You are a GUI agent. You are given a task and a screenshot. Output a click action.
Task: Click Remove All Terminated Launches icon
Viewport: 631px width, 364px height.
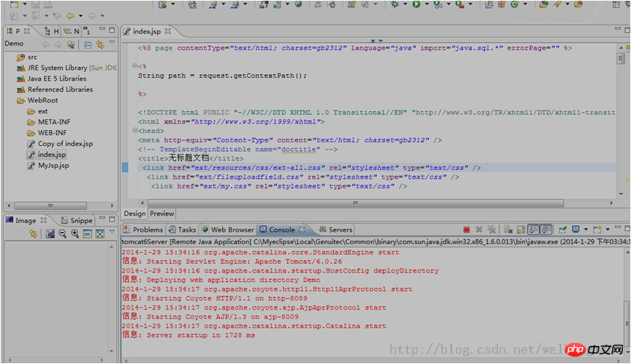(491, 230)
